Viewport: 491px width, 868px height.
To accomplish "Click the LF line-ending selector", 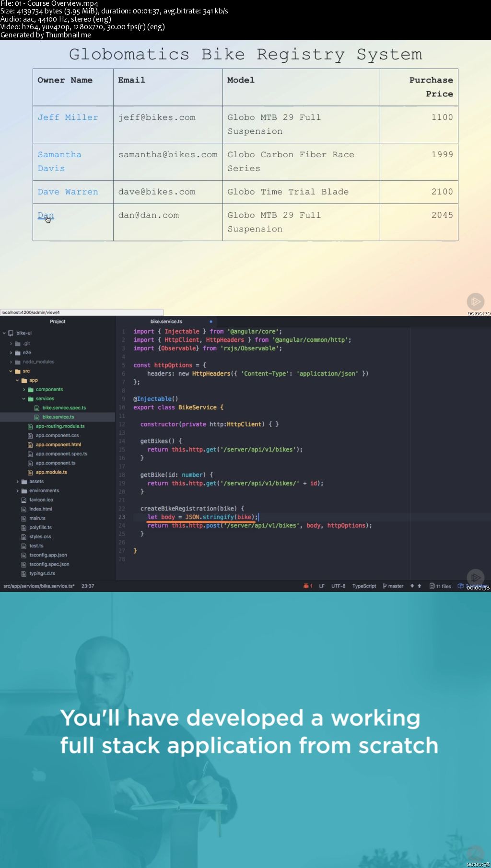I will pyautogui.click(x=322, y=586).
